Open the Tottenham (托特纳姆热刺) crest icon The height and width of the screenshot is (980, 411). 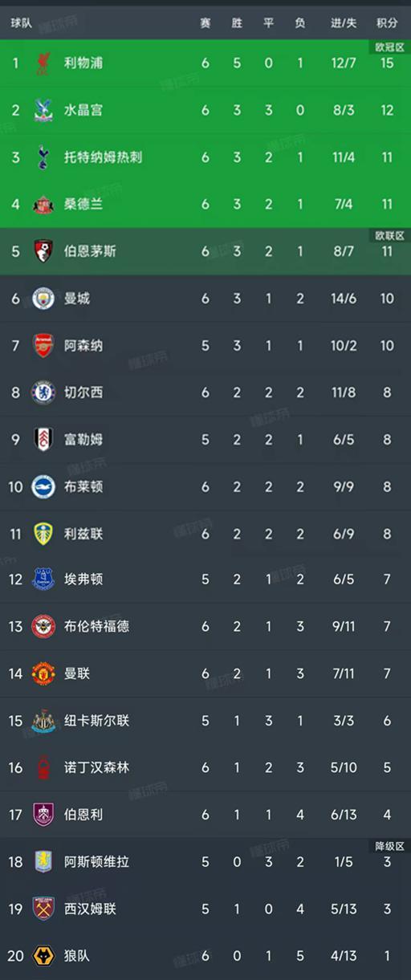[x=43, y=157]
